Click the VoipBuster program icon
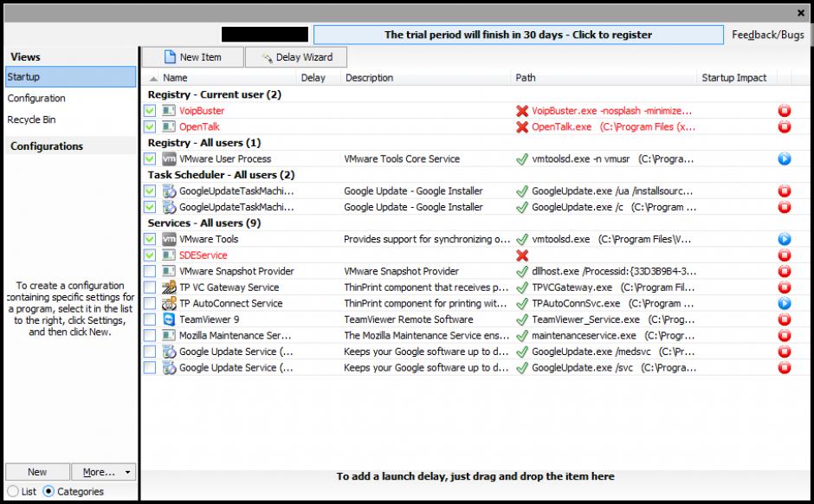The image size is (814, 504). 169,111
